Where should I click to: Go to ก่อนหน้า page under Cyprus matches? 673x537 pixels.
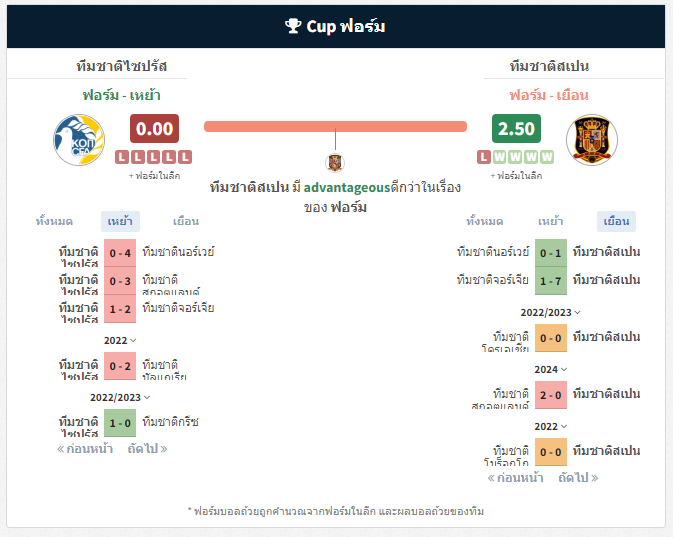click(x=85, y=449)
